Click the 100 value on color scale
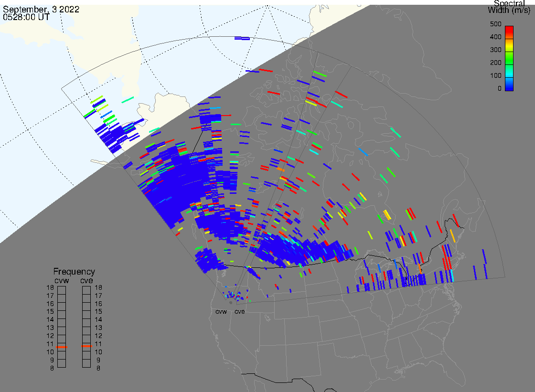 tap(495, 76)
